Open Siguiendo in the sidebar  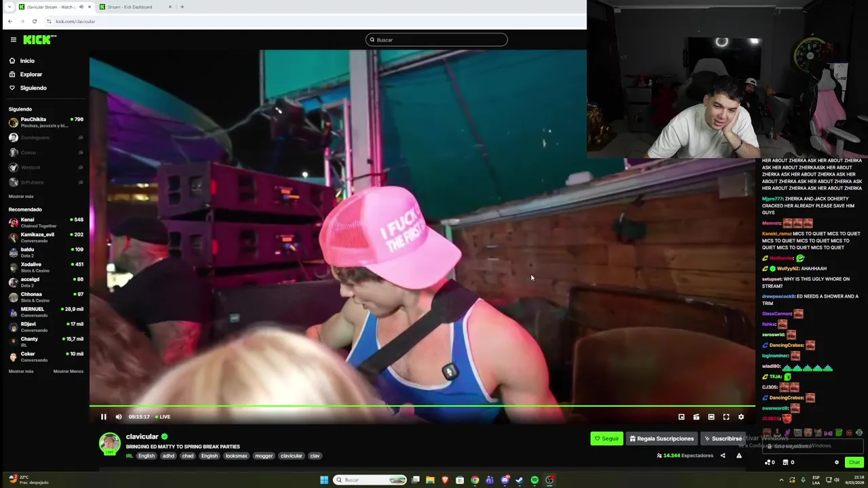(x=33, y=88)
